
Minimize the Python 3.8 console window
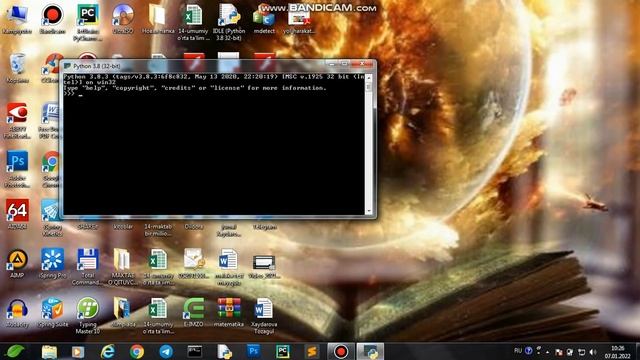click(333, 64)
